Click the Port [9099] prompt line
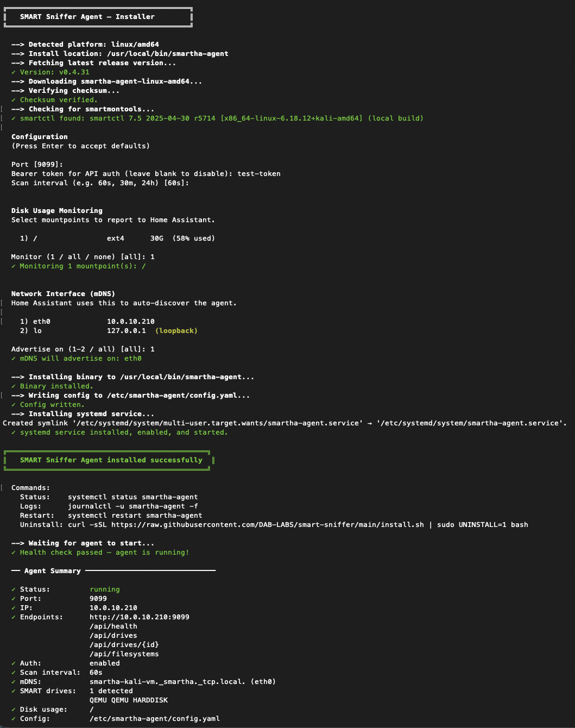Viewport: 575px width, 728px height. point(37,165)
